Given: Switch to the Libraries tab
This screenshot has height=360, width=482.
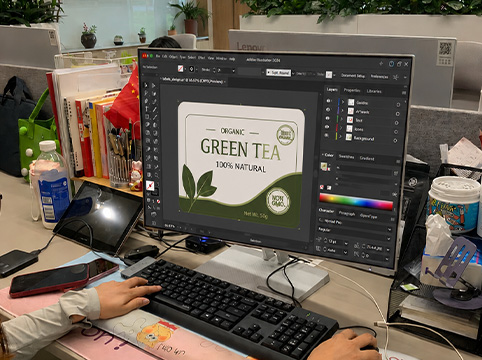Looking at the screenshot, I should 374,91.
